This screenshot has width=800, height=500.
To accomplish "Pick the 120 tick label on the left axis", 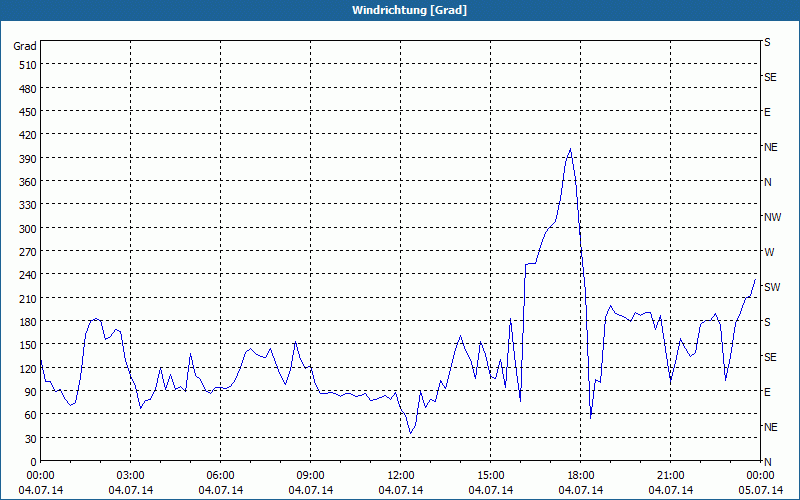I will tap(28, 368).
